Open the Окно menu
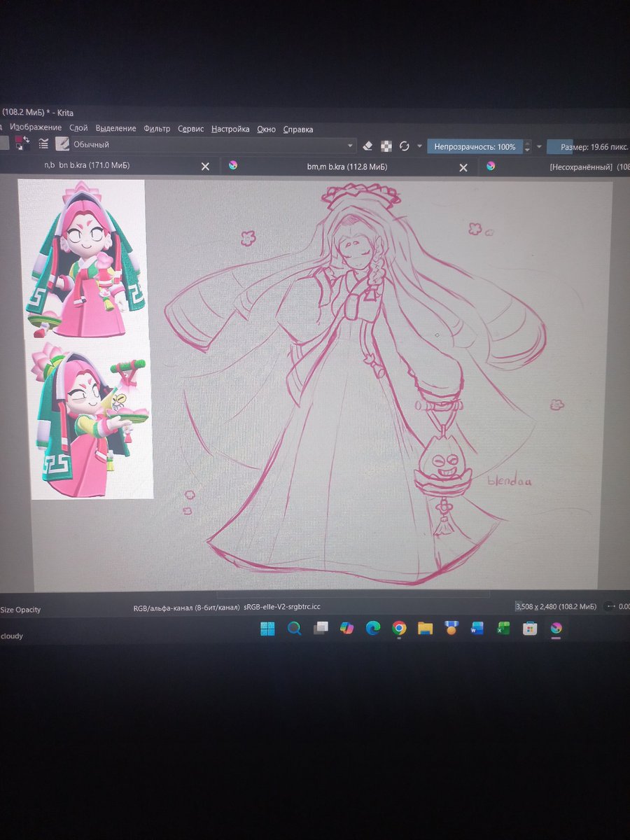 [266, 129]
